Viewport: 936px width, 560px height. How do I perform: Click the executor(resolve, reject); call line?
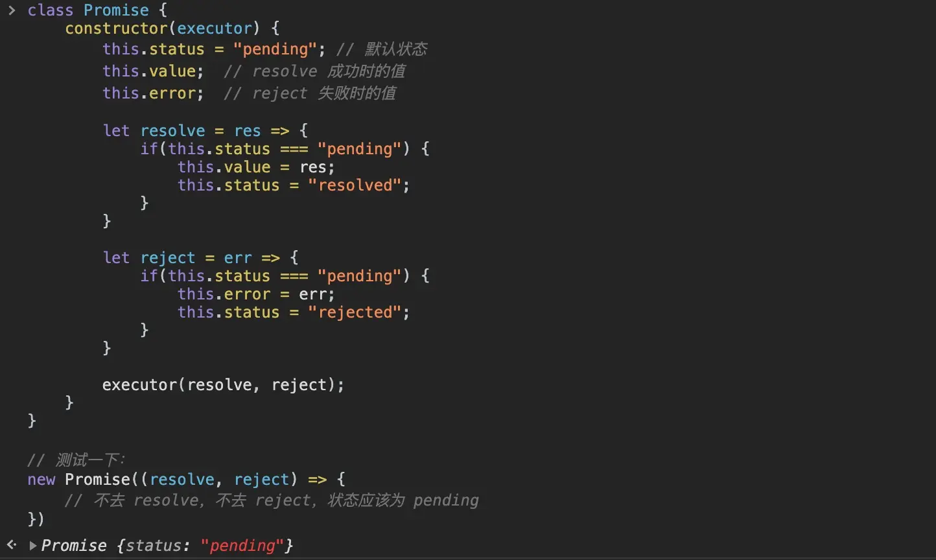223,385
